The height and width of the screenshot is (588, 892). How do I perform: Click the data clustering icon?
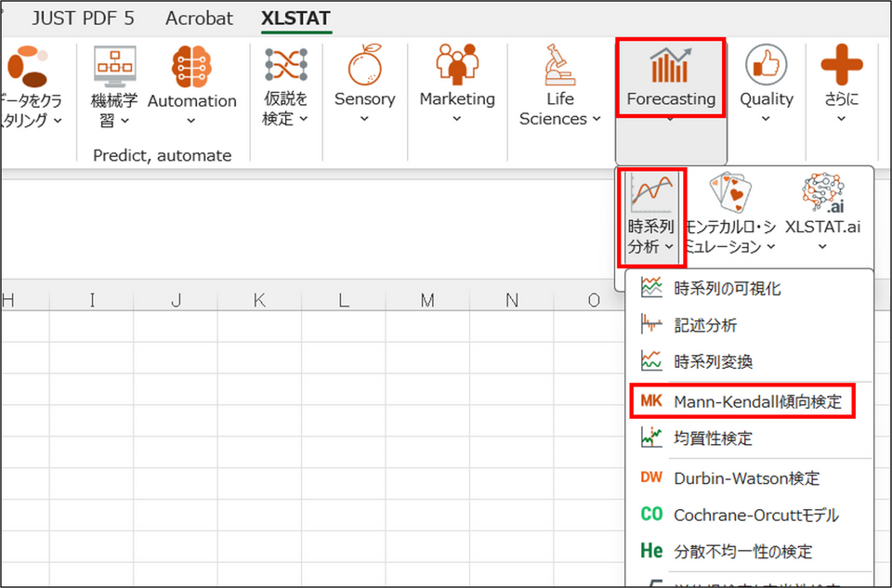(x=26, y=67)
